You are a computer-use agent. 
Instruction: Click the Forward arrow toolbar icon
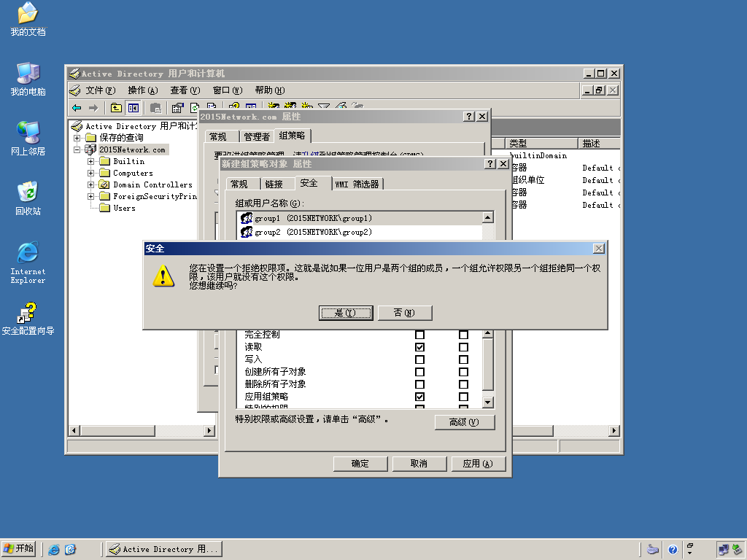click(93, 108)
